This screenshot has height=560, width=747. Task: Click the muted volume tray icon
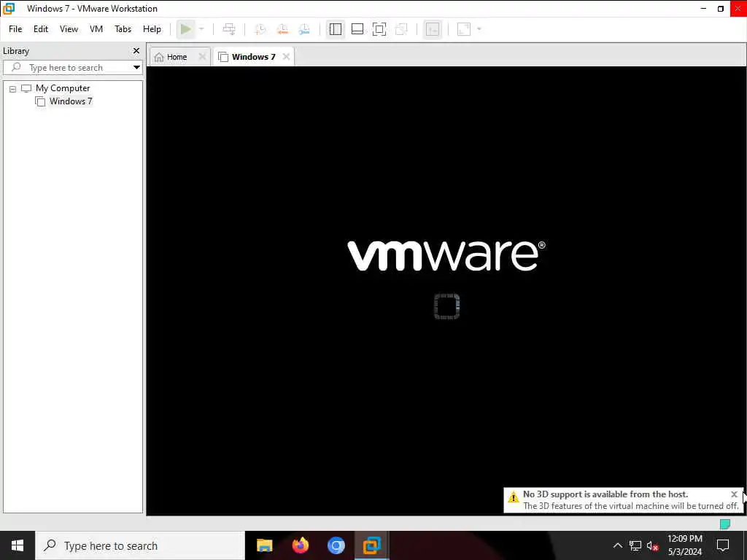pyautogui.click(x=653, y=545)
